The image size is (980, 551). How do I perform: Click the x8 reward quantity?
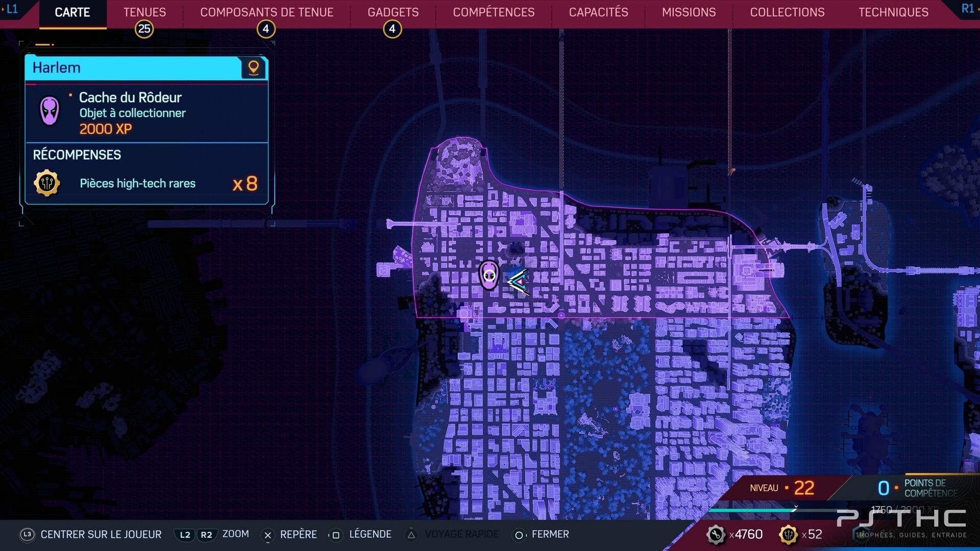[x=245, y=184]
